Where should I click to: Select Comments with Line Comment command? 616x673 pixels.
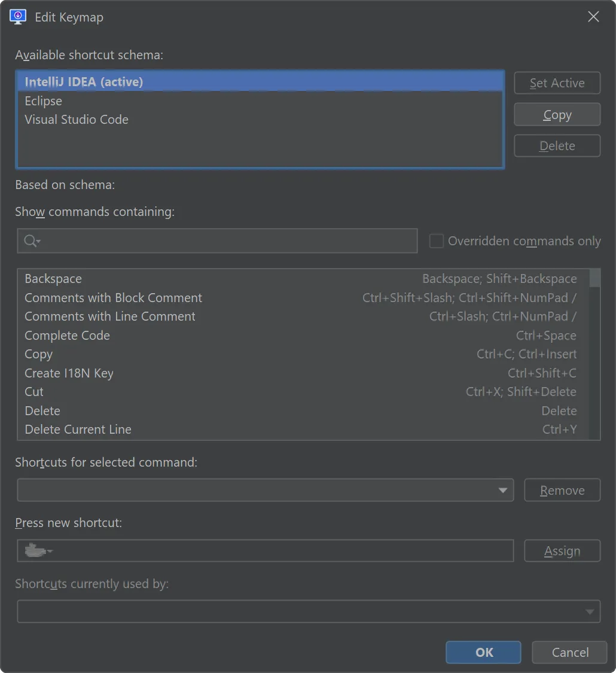[x=303, y=316]
